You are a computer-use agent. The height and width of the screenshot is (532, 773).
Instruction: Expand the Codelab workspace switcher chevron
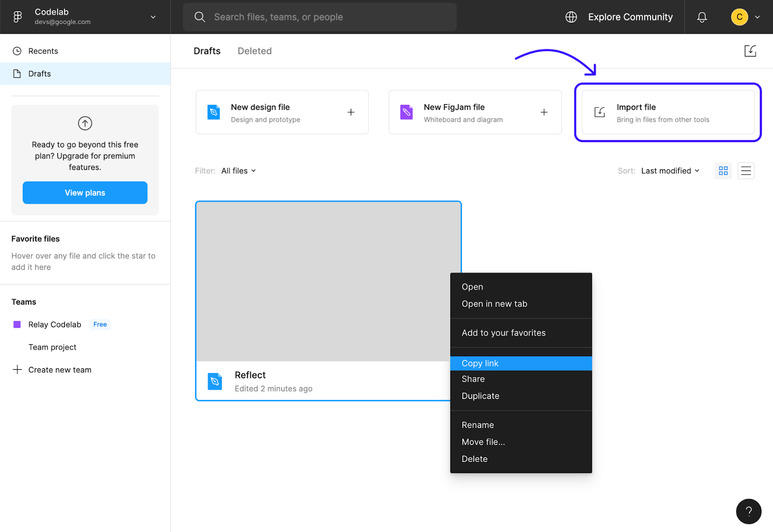tap(153, 17)
